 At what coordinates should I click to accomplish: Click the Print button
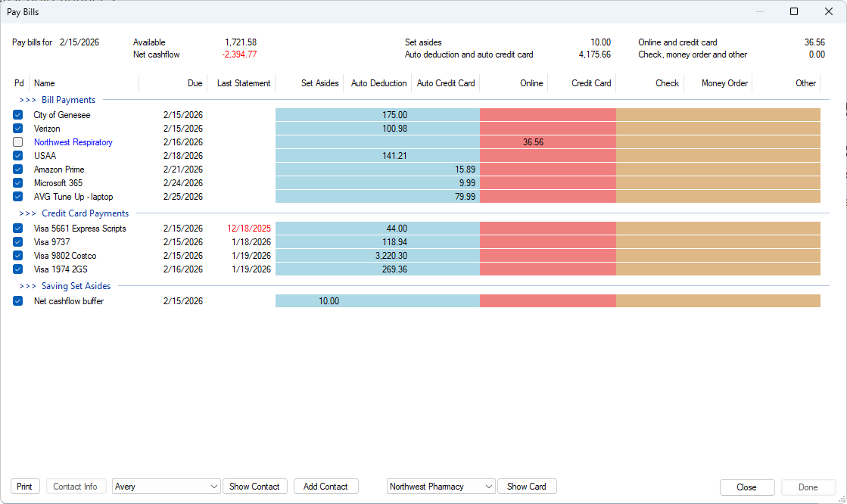click(x=24, y=487)
